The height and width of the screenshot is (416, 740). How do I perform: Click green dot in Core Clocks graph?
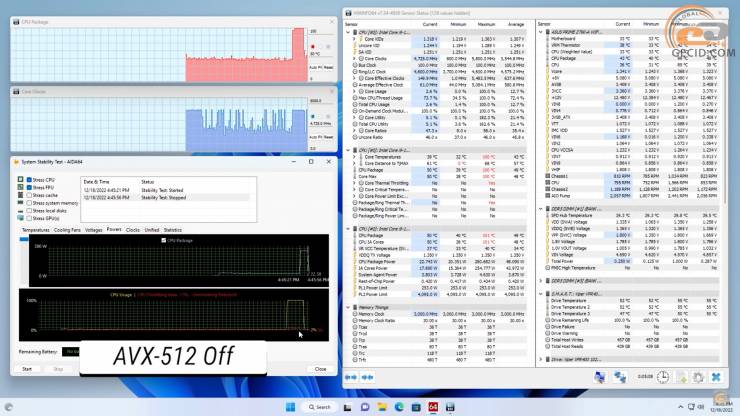(312, 116)
